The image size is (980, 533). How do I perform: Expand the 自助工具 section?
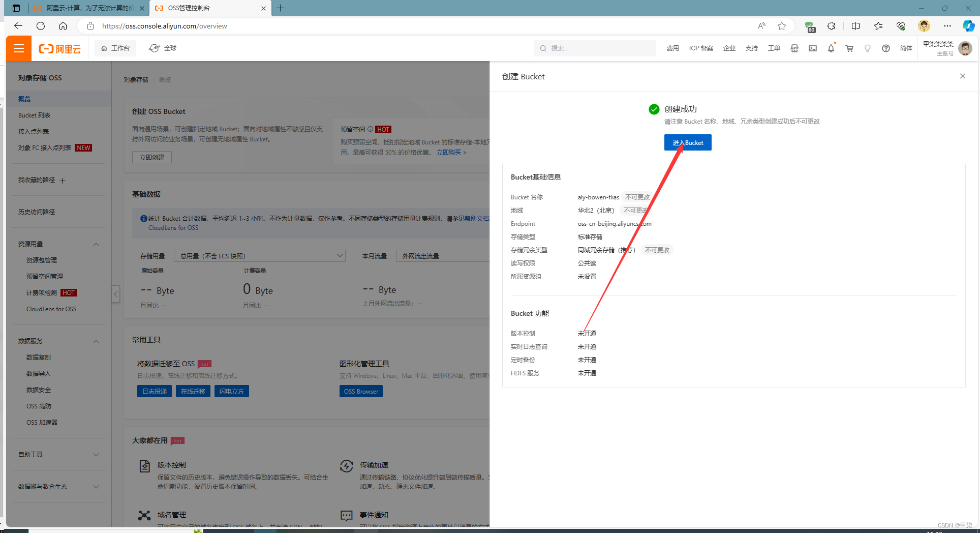(x=96, y=455)
